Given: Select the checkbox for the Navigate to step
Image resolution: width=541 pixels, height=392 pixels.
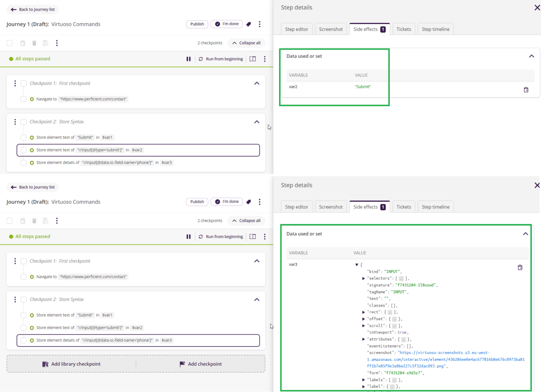Looking at the screenshot, I should point(24,99).
